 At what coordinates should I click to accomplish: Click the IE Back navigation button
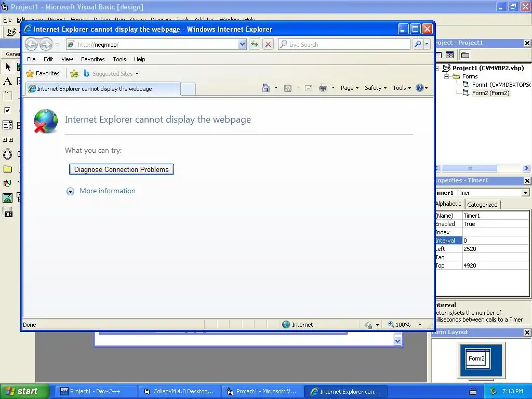click(x=32, y=45)
